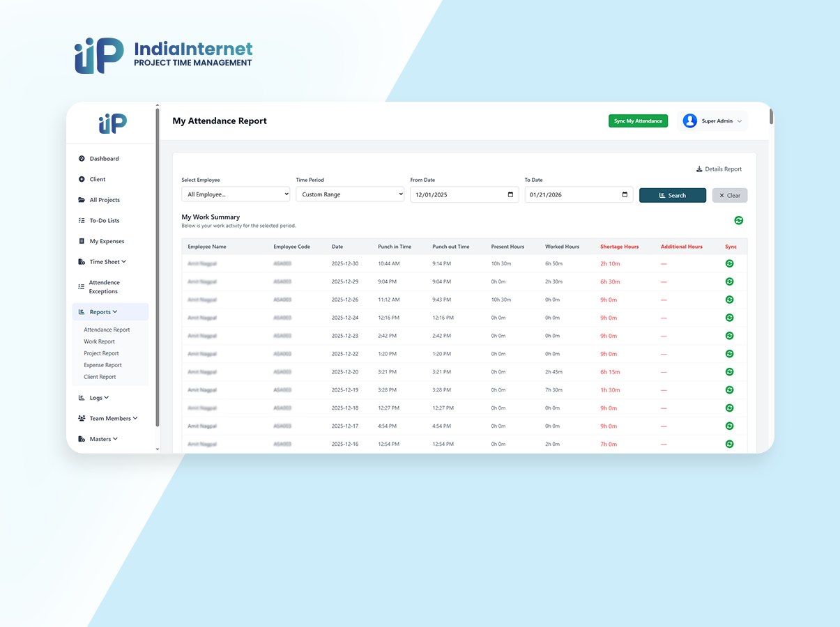Click the My Expenses icon
Image resolution: width=840 pixels, height=627 pixels.
click(82, 241)
